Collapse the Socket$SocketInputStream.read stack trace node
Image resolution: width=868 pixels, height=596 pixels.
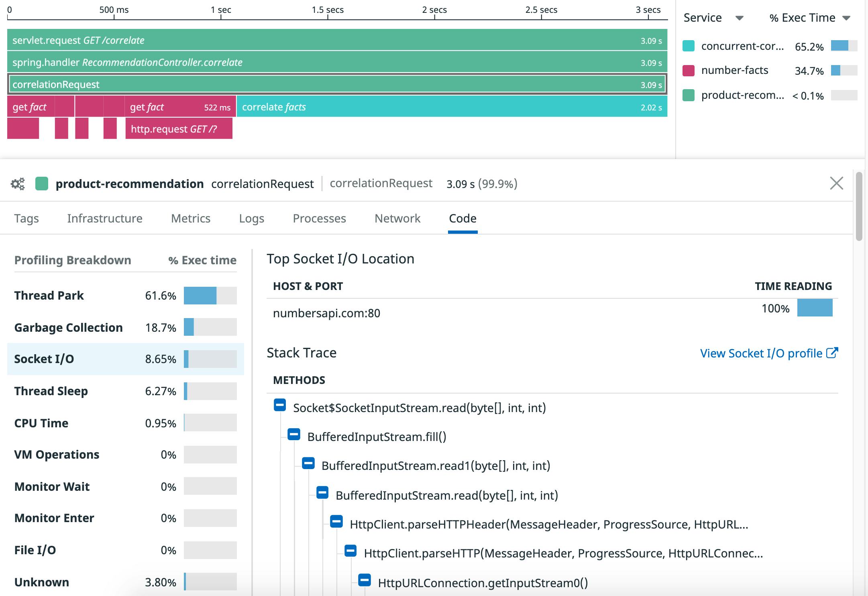tap(280, 407)
